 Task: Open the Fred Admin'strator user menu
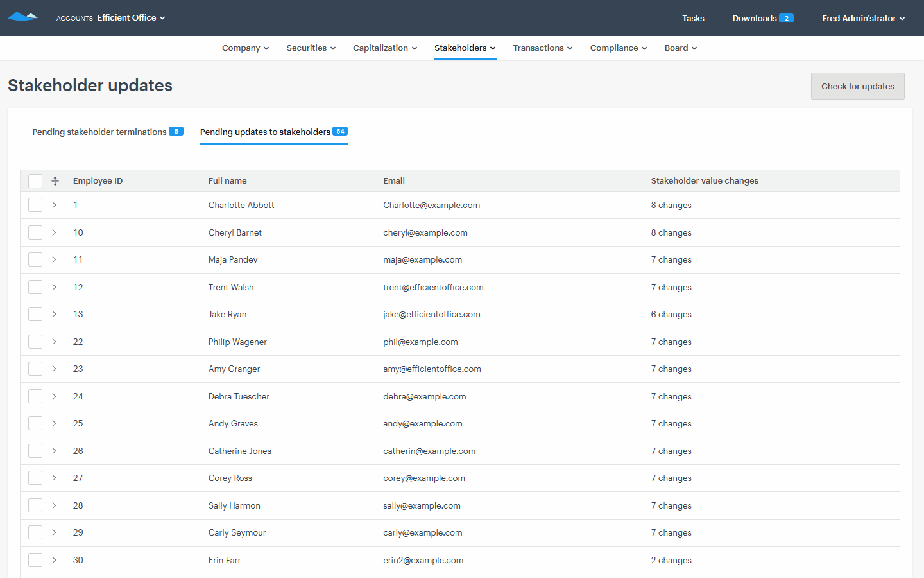[x=863, y=18]
